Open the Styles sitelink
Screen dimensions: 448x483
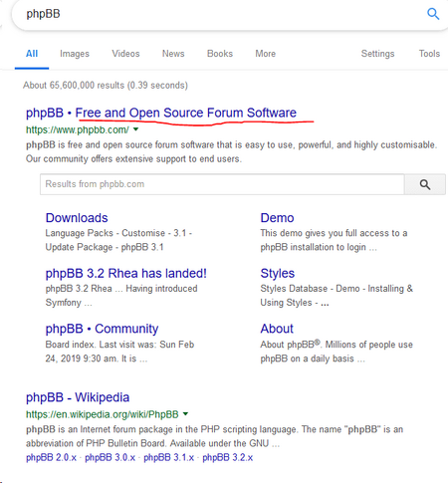[278, 274]
